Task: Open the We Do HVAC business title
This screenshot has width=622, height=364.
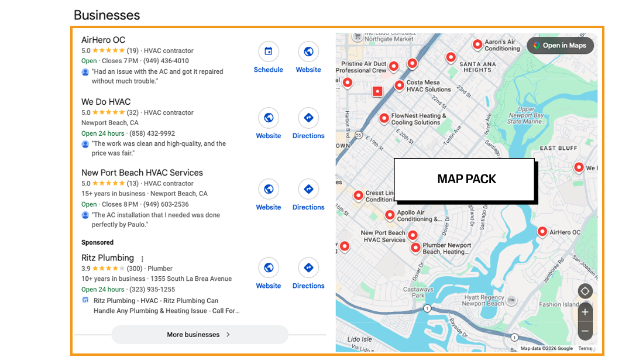Action: point(106,102)
